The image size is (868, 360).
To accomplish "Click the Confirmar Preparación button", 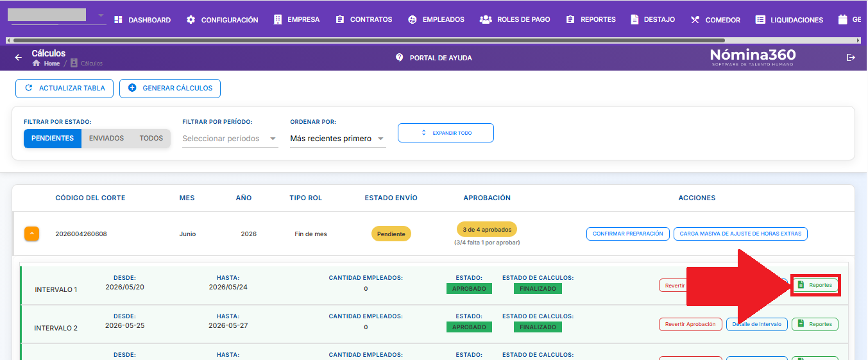I will tap(628, 234).
